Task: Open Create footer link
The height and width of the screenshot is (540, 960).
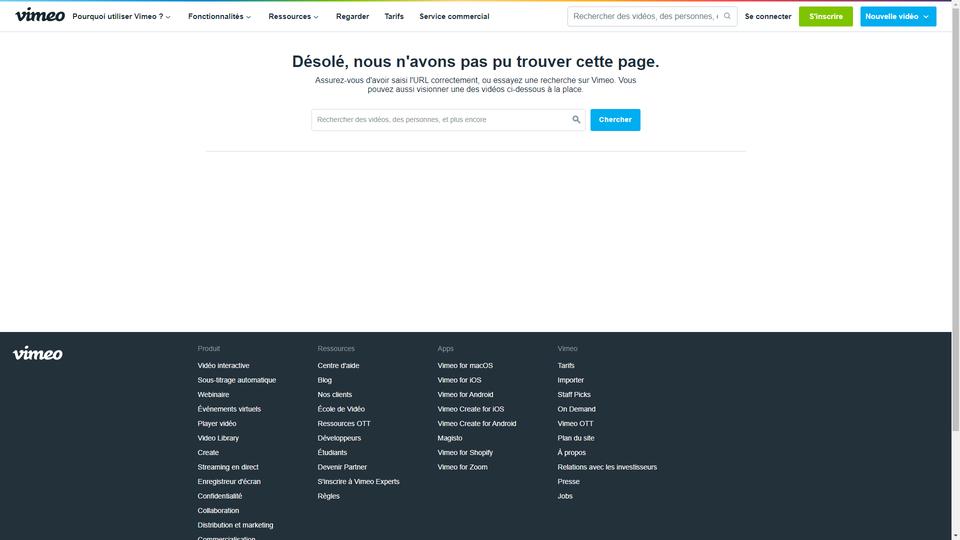Action: (x=208, y=452)
